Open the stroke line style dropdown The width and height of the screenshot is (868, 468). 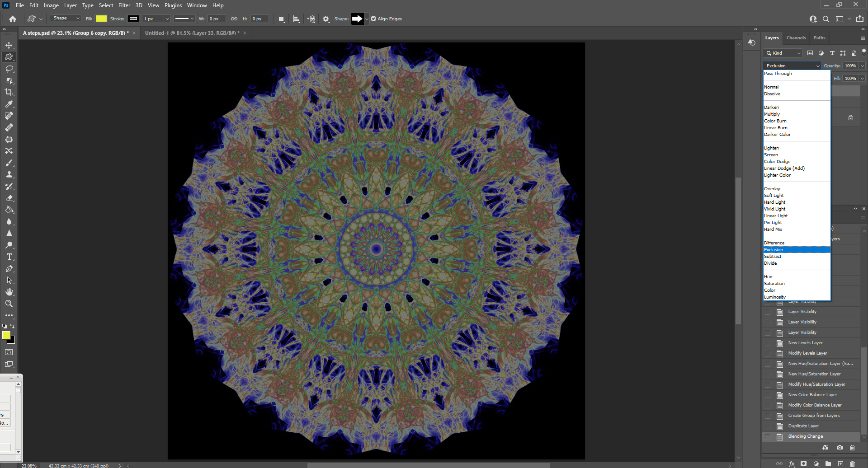tap(184, 19)
